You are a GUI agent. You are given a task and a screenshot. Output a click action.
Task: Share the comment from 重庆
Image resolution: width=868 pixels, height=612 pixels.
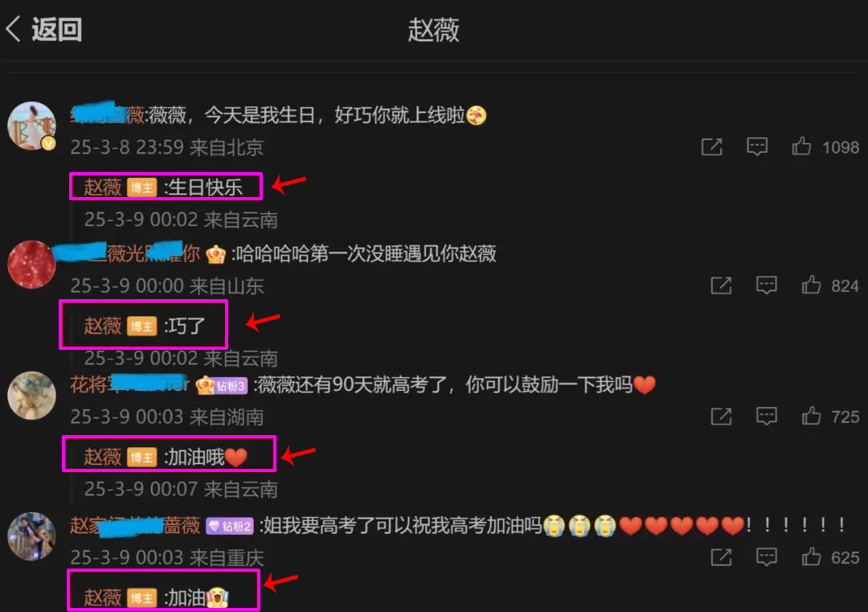coord(721,557)
